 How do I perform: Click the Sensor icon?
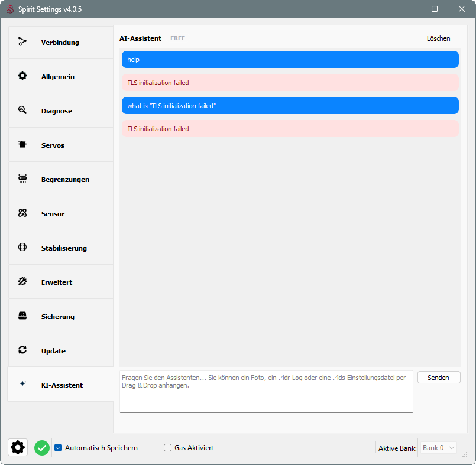[x=22, y=213]
